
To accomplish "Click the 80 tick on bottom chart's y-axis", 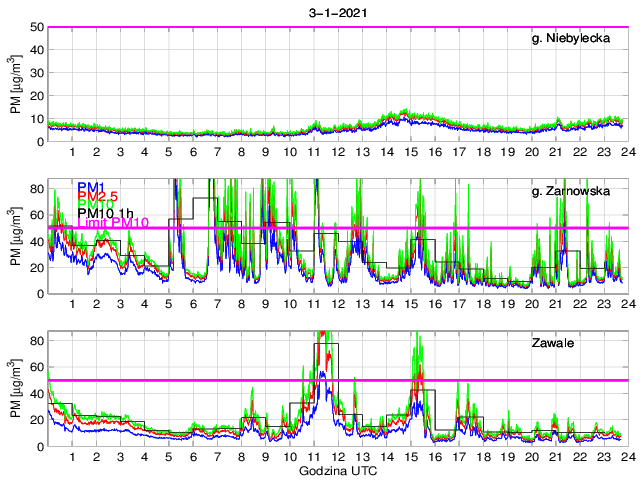I will pos(35,340).
